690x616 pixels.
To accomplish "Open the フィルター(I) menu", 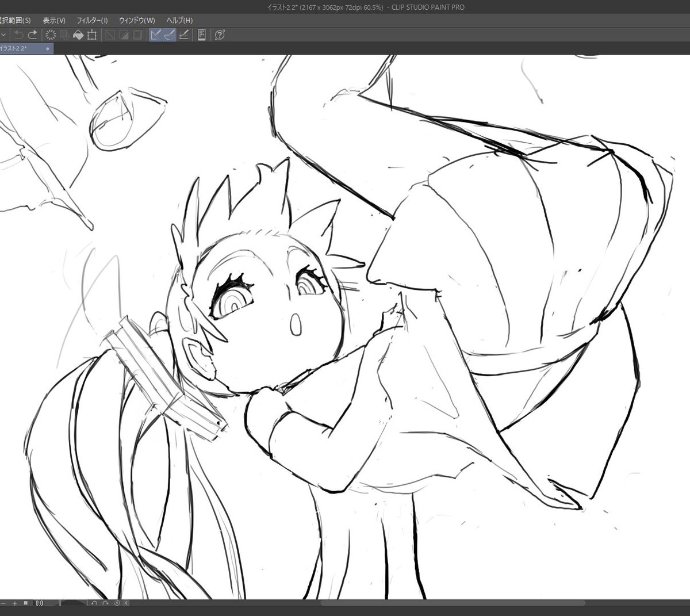I will click(x=92, y=20).
